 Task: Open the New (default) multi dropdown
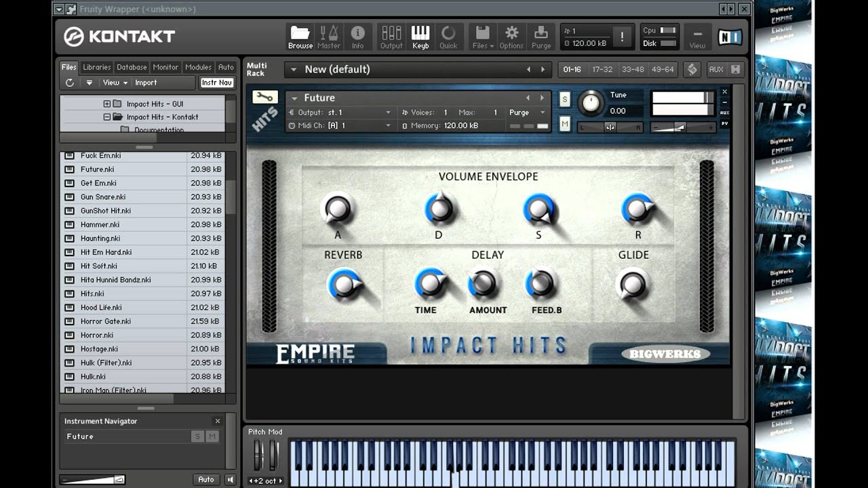click(294, 69)
